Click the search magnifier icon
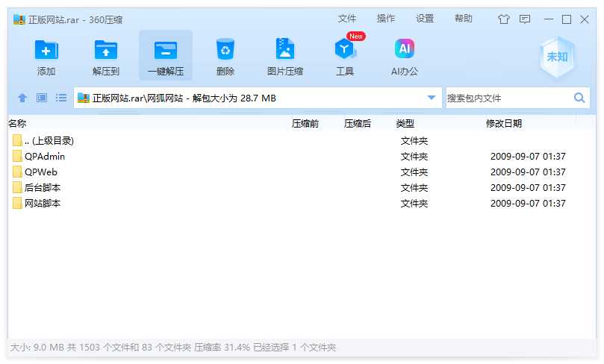Image resolution: width=604 pixels, height=364 pixels. (579, 98)
